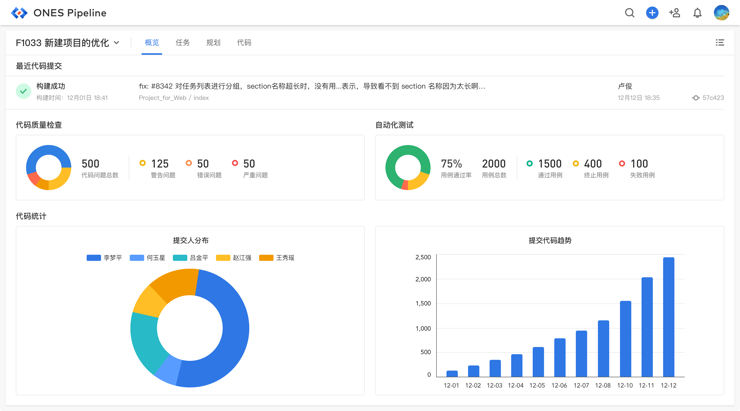Screen dimensions: 740x411
Task: Click the green build success check icon
Action: (23, 91)
